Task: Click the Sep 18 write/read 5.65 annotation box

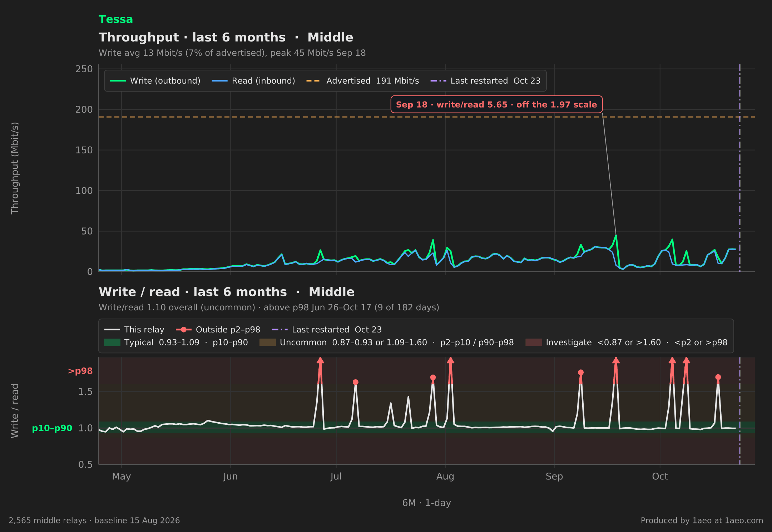Action: coord(496,104)
